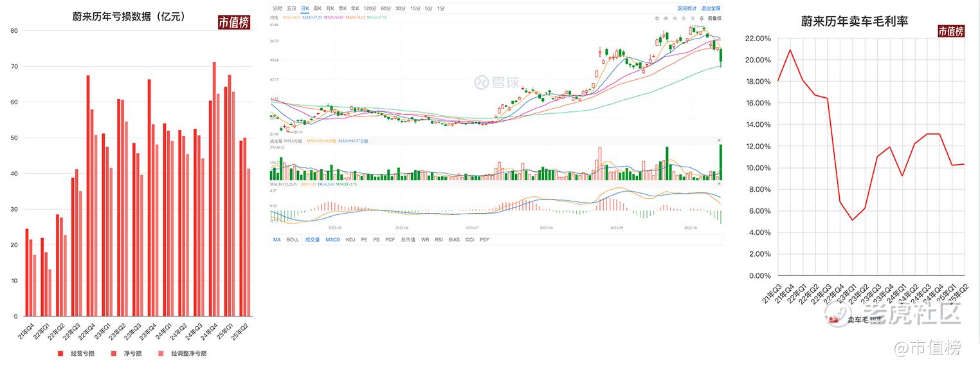Close the 成交量 volume sub-panel
This screenshot has width=980, height=370.
(x=719, y=140)
